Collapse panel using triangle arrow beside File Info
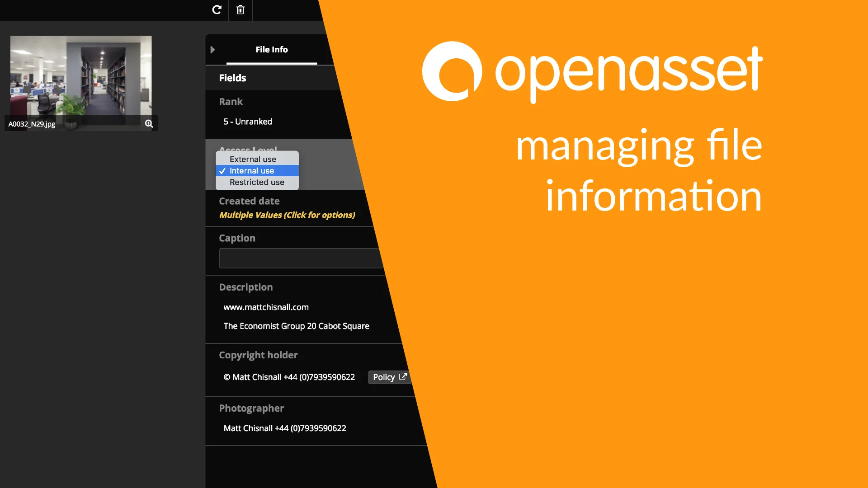 pyautogui.click(x=212, y=50)
